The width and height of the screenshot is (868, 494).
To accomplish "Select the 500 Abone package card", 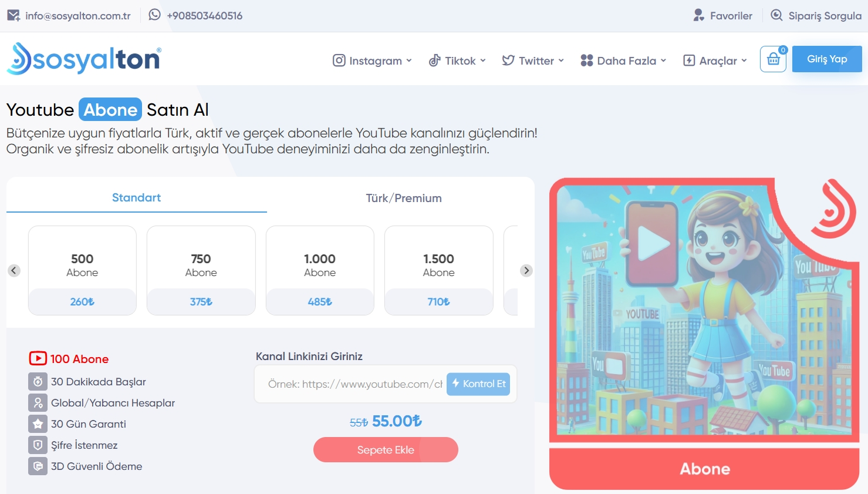I will 82,271.
